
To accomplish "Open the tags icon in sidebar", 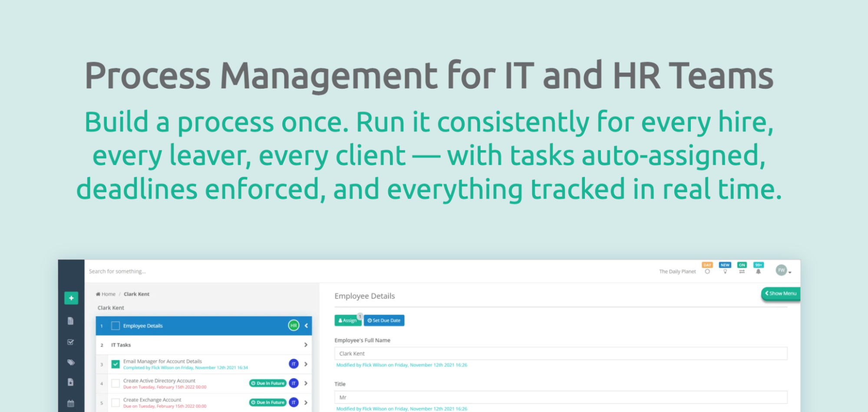I will (71, 362).
